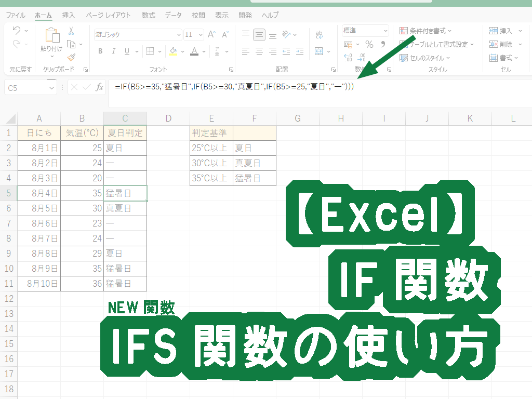Select the Format Painter brush

(x=71, y=57)
